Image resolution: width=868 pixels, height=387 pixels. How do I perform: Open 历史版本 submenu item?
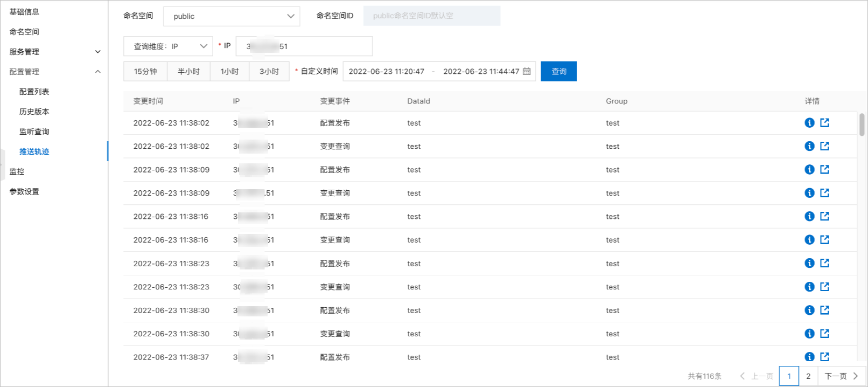coord(34,112)
